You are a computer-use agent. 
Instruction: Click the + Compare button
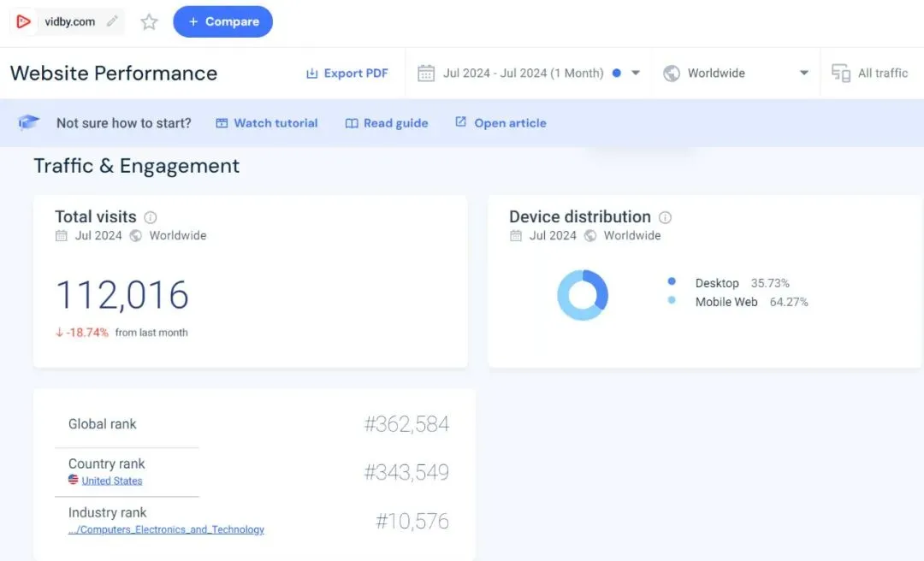click(222, 21)
